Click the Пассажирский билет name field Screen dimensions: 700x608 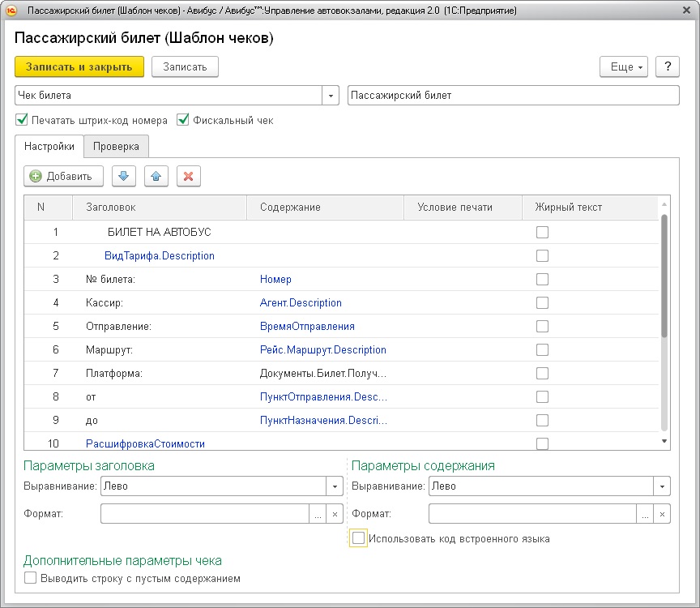point(513,96)
